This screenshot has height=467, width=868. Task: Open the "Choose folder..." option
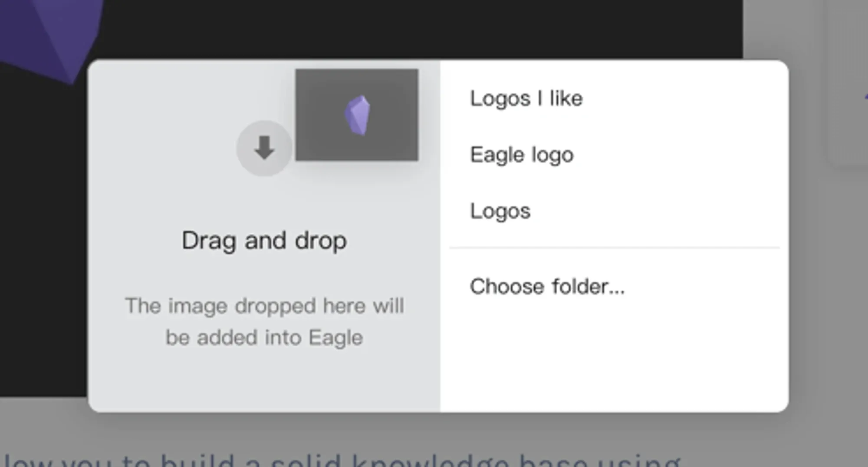[x=547, y=287]
